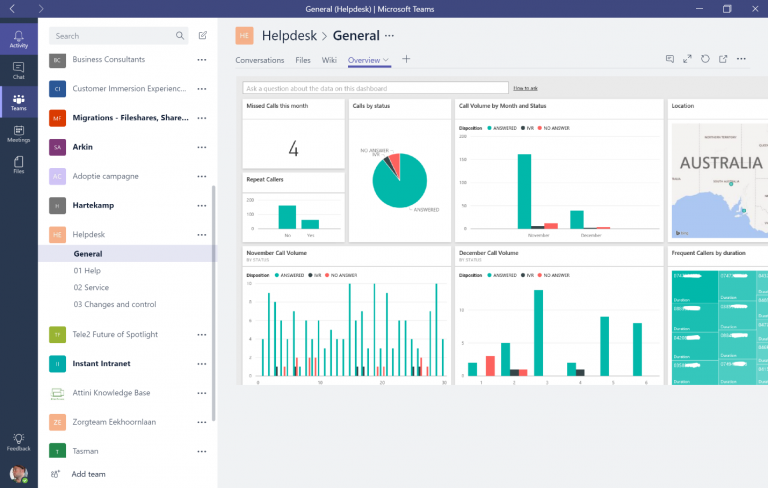Open more tab options ellipsis
Viewport: 768px width, 488px height.
741,59
